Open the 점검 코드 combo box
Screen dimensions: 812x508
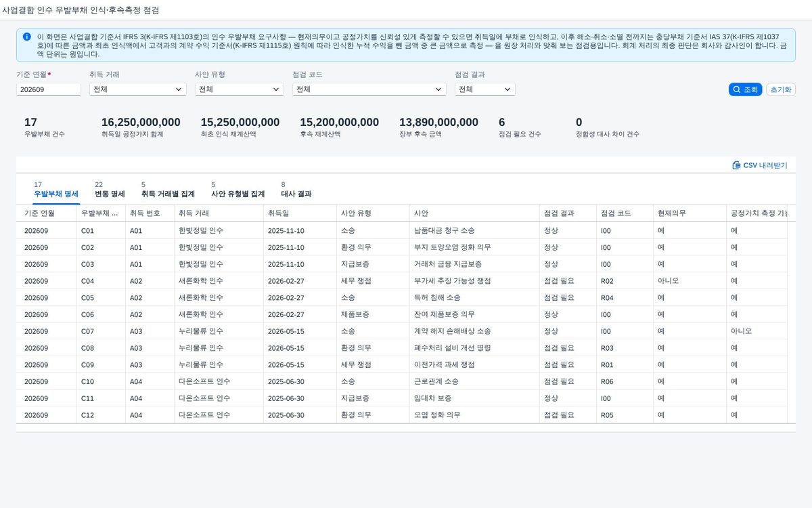(369, 89)
